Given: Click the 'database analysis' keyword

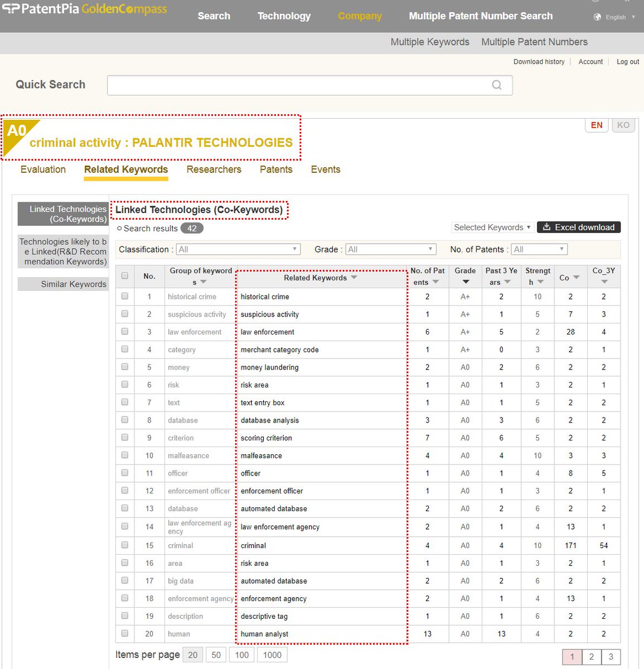Looking at the screenshot, I should point(269,420).
